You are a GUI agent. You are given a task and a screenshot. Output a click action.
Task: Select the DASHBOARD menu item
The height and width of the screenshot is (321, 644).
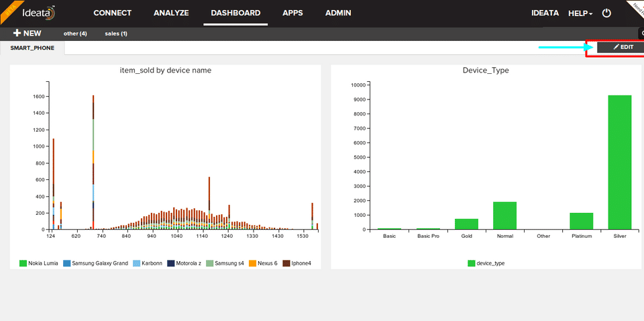235,13
